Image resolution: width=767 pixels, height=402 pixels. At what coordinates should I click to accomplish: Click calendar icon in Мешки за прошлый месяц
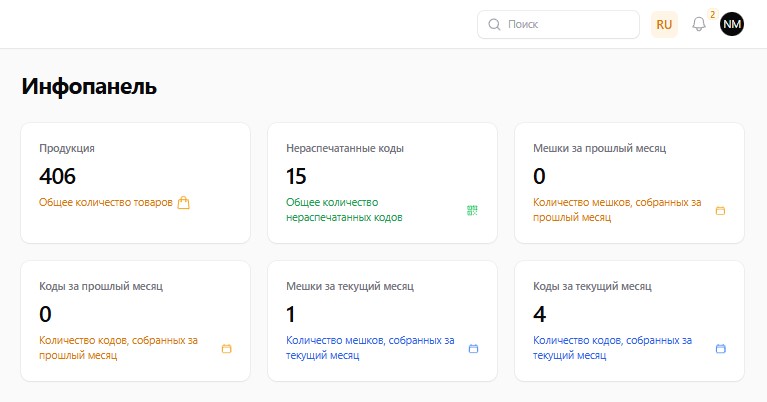pyautogui.click(x=720, y=210)
